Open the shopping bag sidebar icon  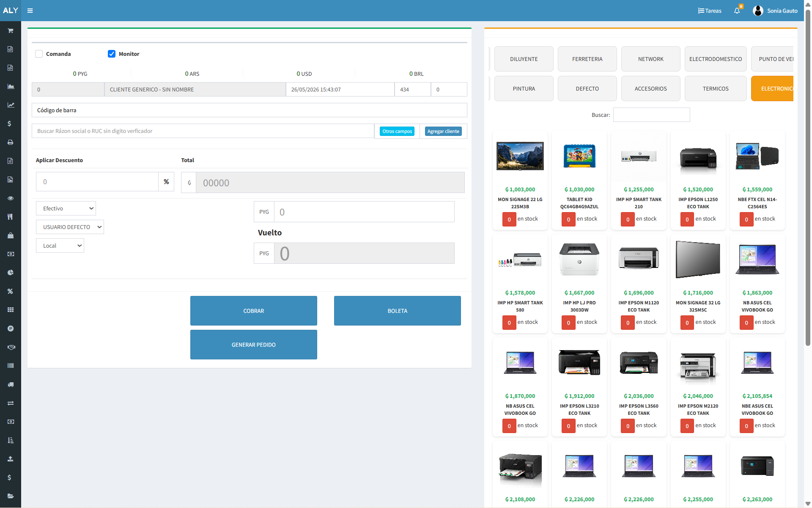(x=11, y=235)
